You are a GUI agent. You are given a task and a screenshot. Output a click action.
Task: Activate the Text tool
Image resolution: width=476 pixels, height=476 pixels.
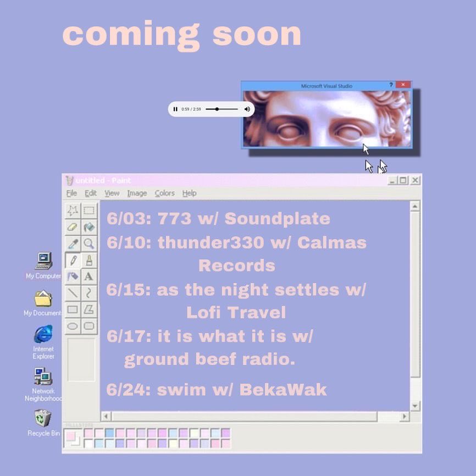[90, 275]
